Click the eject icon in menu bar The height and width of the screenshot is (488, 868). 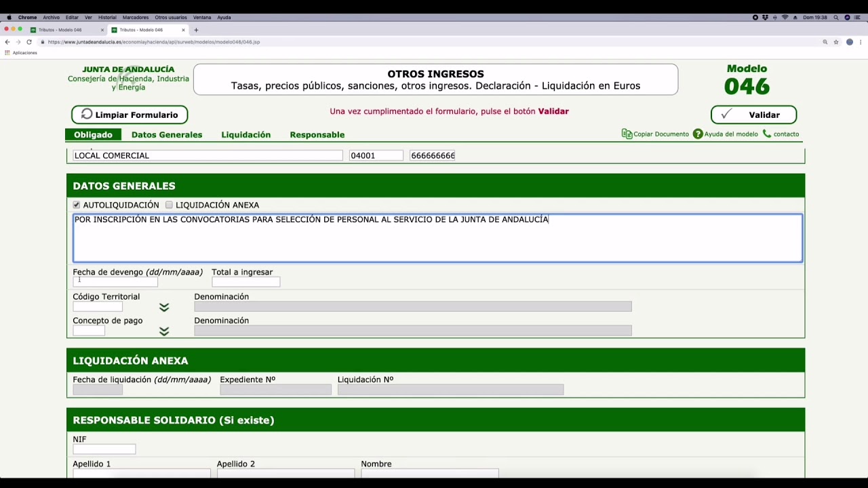click(795, 18)
